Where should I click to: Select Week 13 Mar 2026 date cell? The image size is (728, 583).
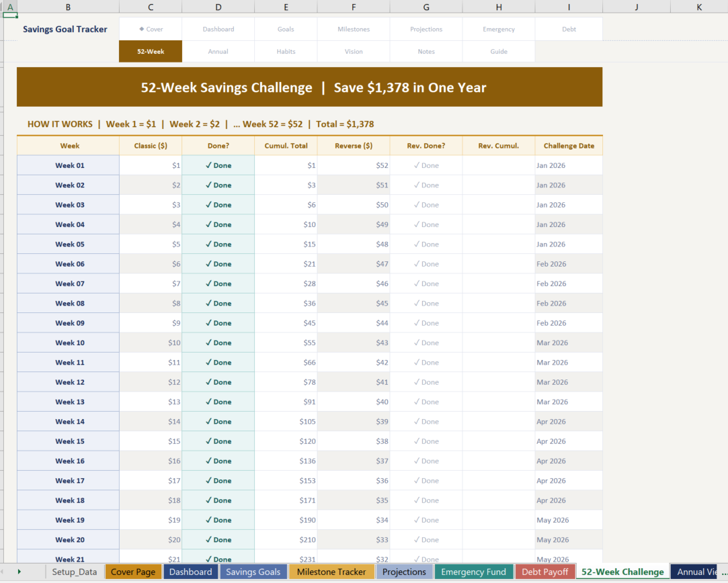(569, 402)
